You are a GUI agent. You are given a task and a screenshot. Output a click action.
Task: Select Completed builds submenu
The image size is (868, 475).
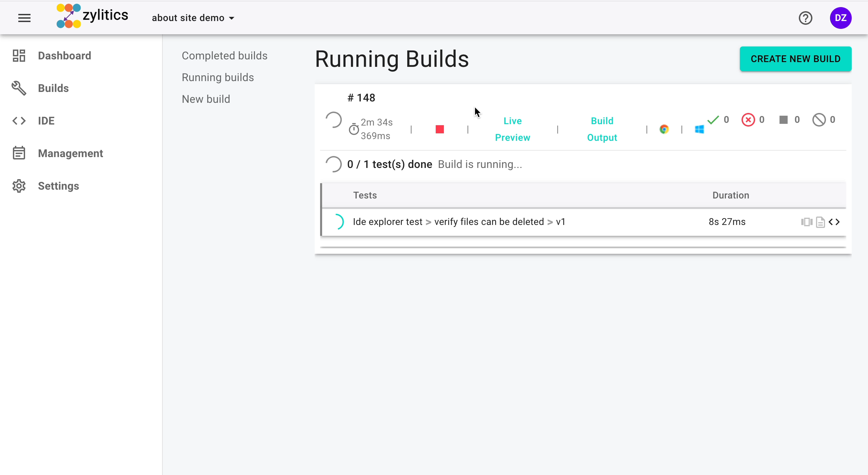224,56
